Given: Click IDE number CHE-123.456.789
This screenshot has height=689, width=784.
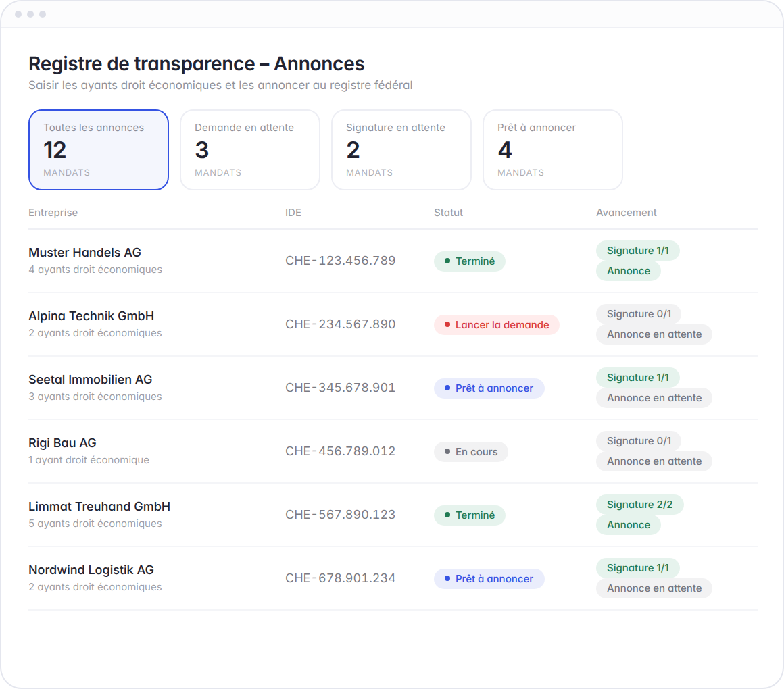Looking at the screenshot, I should [x=341, y=261].
